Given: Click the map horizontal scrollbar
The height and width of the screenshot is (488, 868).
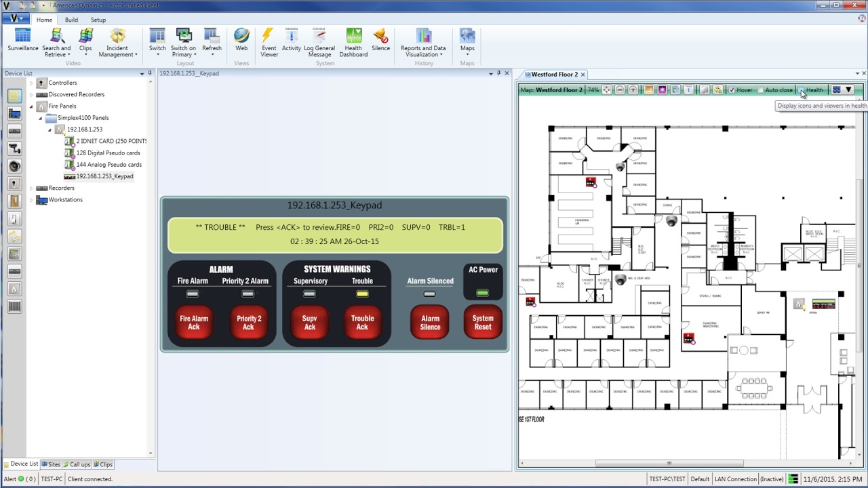Looking at the screenshot, I should click(x=669, y=464).
